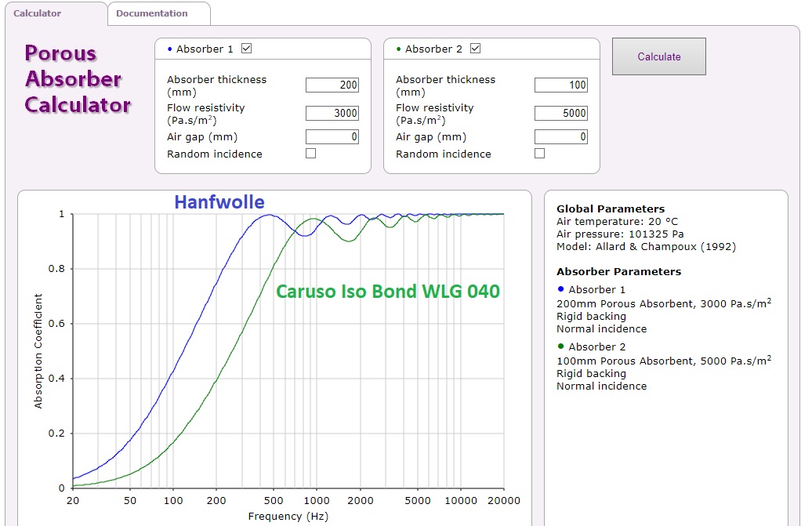
Task: Select Absorber 1 thickness field showing 200
Action: tap(332, 85)
